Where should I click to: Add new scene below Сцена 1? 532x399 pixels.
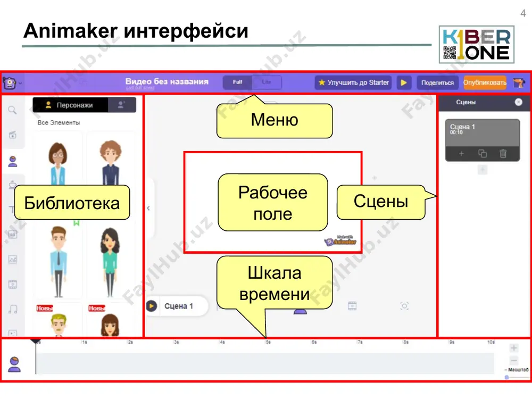(482, 170)
